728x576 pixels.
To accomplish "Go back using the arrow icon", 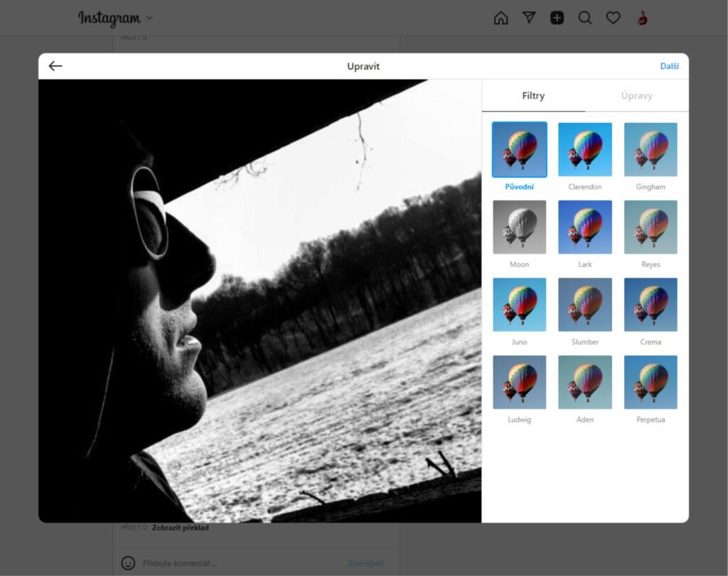I will point(55,66).
